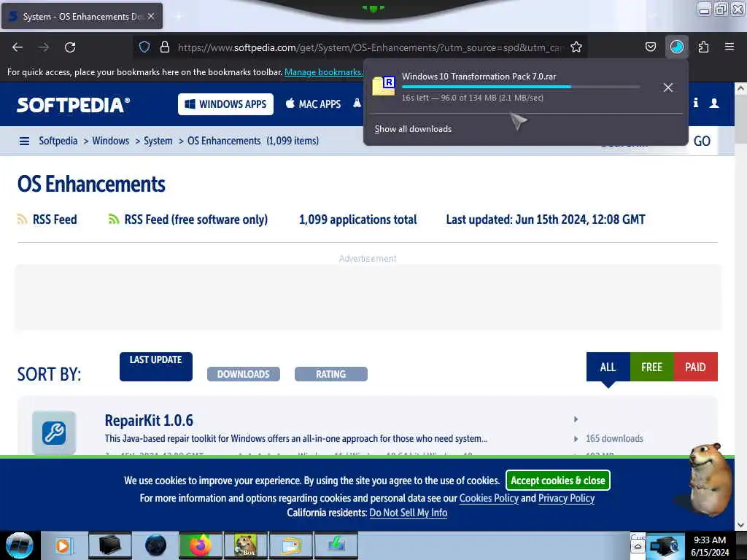View site security via padlock icon
The height and width of the screenshot is (560, 747).
pyautogui.click(x=165, y=47)
